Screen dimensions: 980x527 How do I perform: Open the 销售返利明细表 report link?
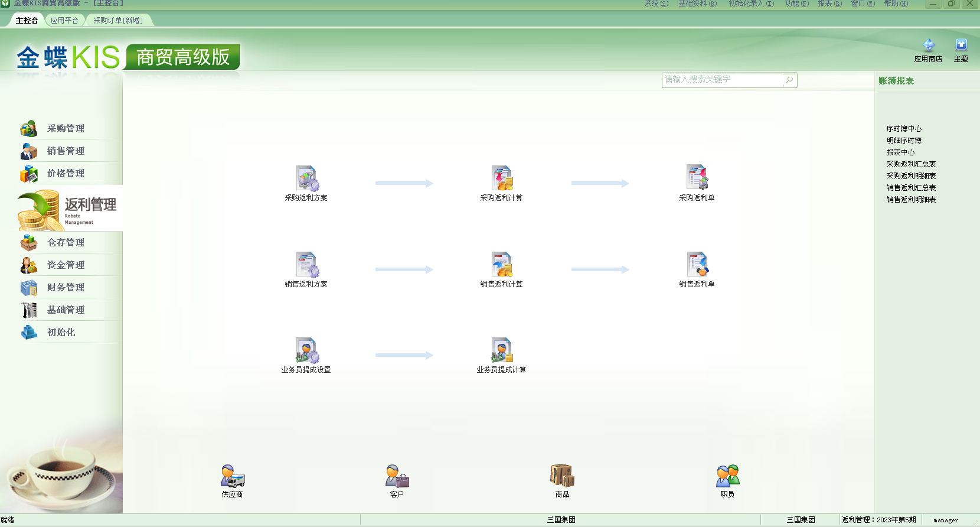(911, 200)
